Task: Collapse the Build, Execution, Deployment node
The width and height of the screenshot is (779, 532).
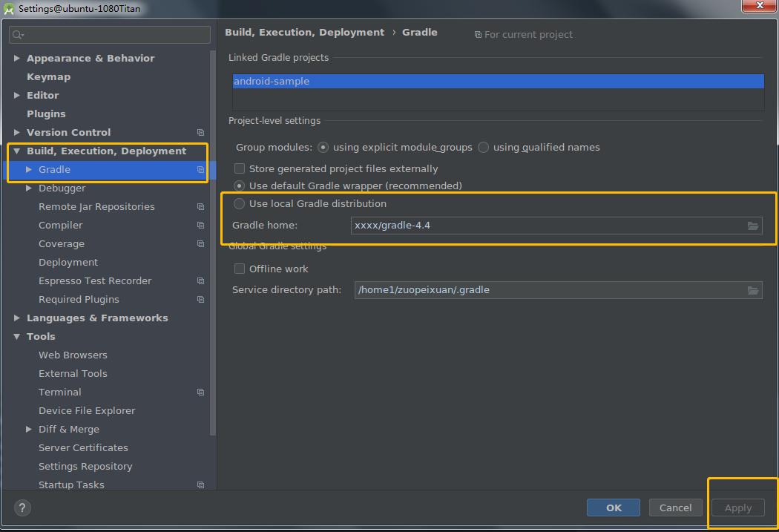Action: [x=17, y=151]
